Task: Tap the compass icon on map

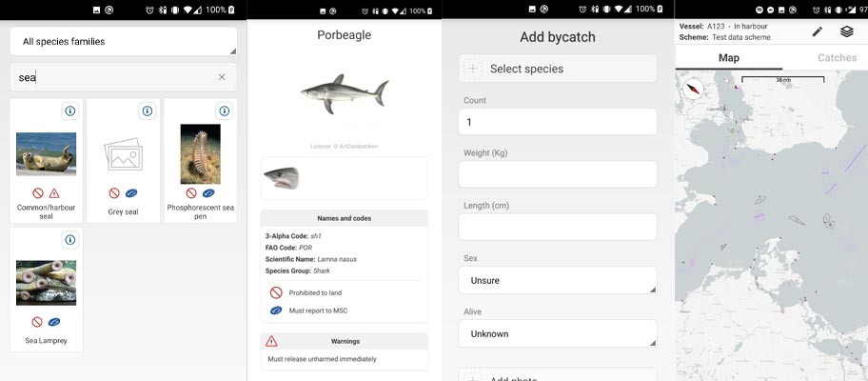Action: [694, 90]
